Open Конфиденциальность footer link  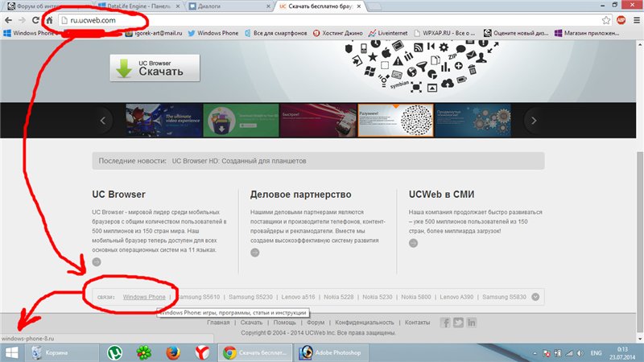(365, 323)
